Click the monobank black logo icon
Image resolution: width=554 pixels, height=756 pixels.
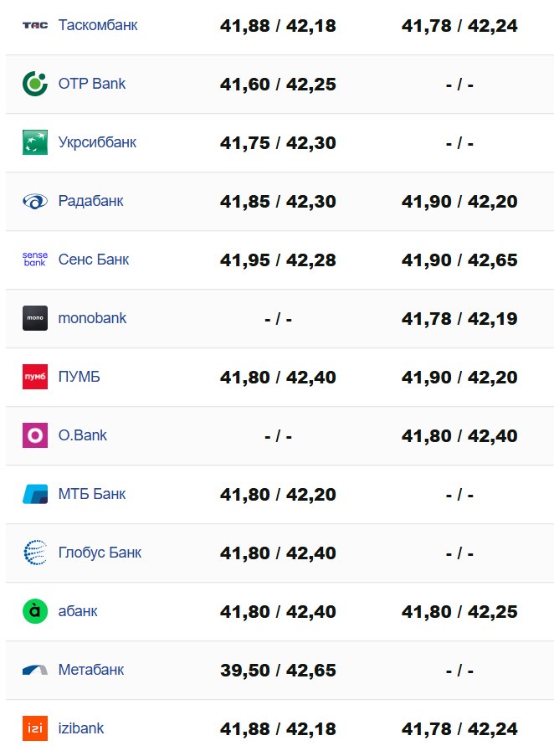tap(35, 318)
